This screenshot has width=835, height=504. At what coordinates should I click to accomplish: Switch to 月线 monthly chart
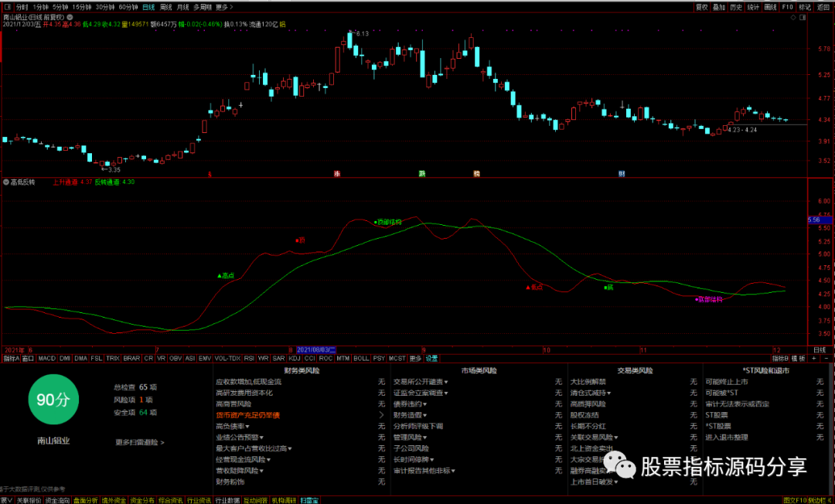182,7
